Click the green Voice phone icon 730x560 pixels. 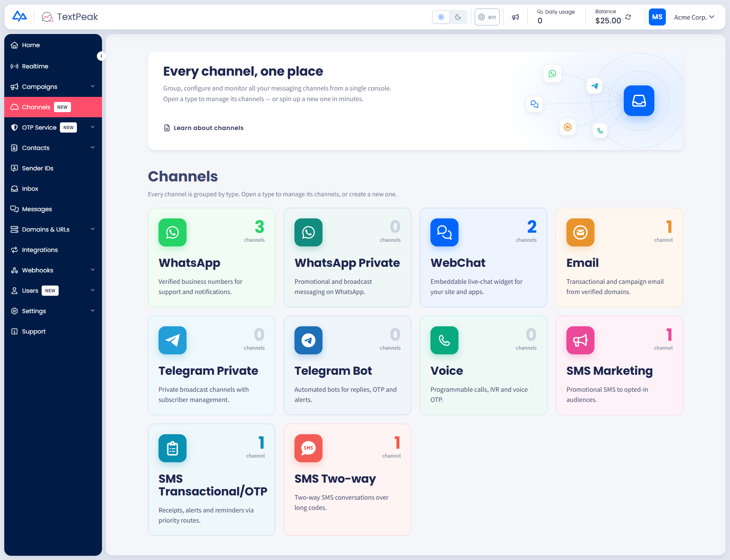click(x=444, y=340)
